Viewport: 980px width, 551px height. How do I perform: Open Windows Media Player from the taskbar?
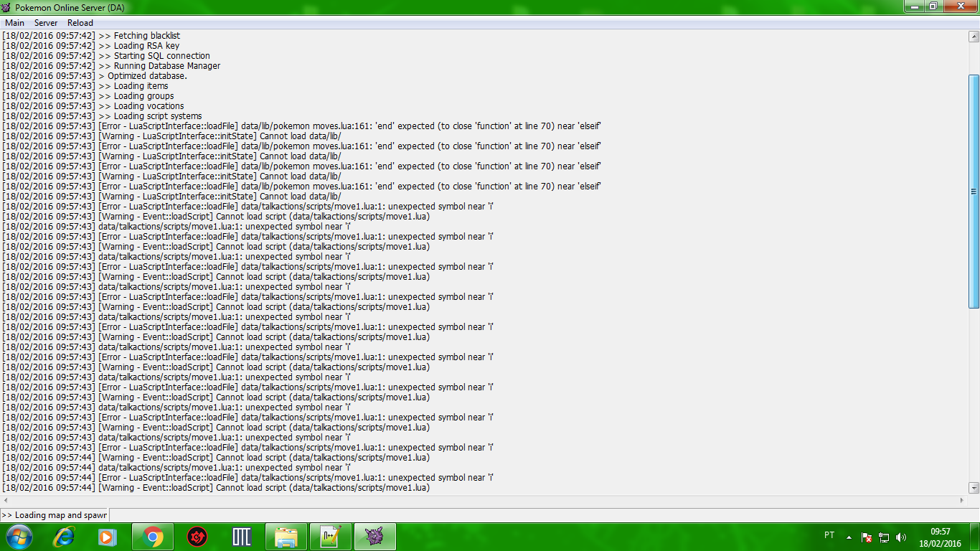[x=108, y=537]
